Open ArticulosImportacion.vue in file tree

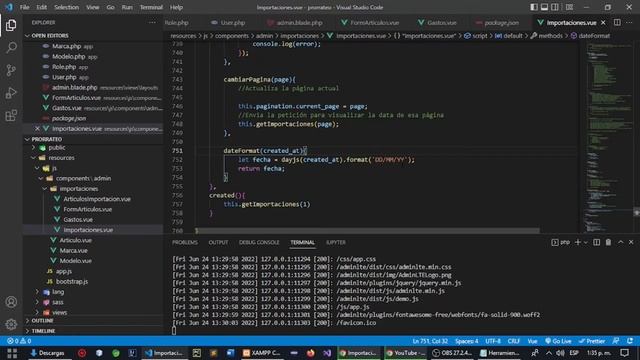click(x=96, y=199)
